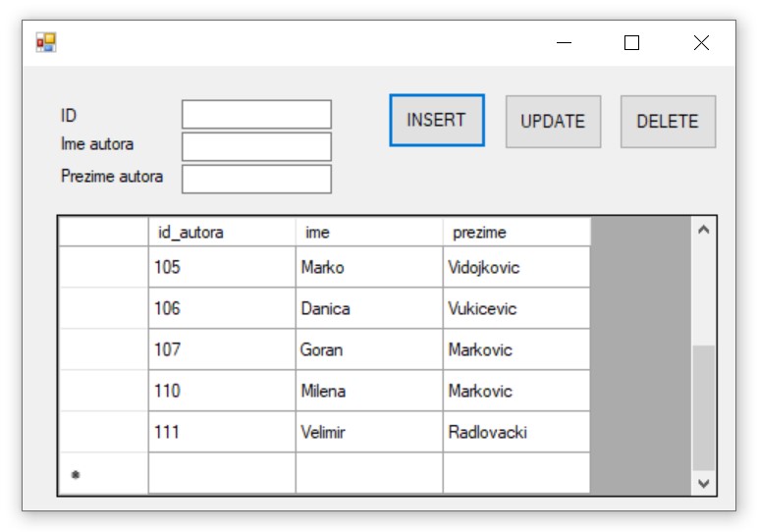
Task: Click the vertical scrollbar thumb
Action: [703, 406]
